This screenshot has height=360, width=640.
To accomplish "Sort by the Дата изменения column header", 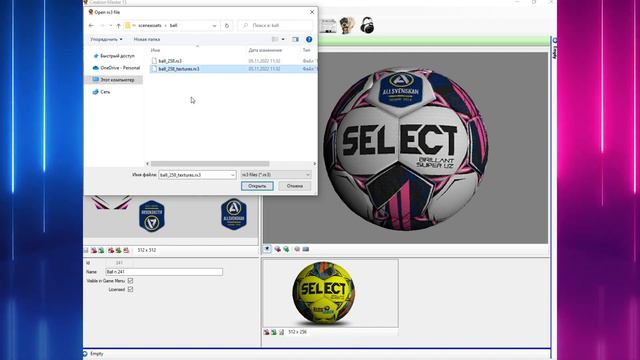I will pos(265,50).
